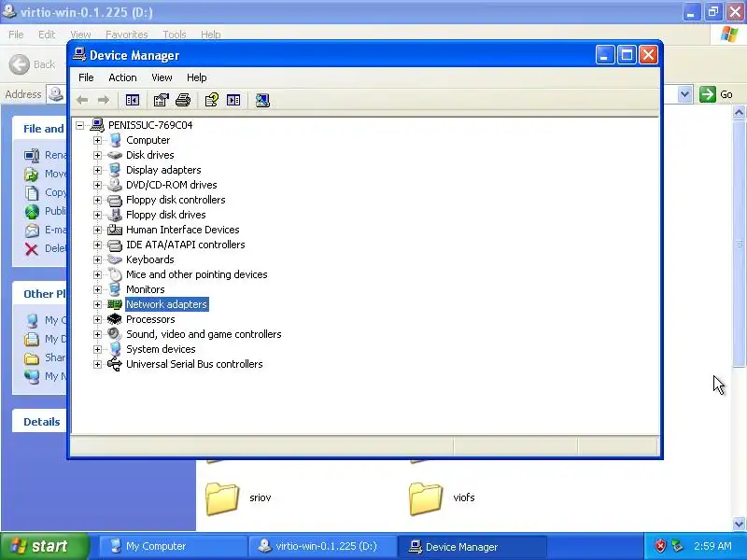The height and width of the screenshot is (560, 747).
Task: Open the Device Manager File menu
Action: pos(86,77)
